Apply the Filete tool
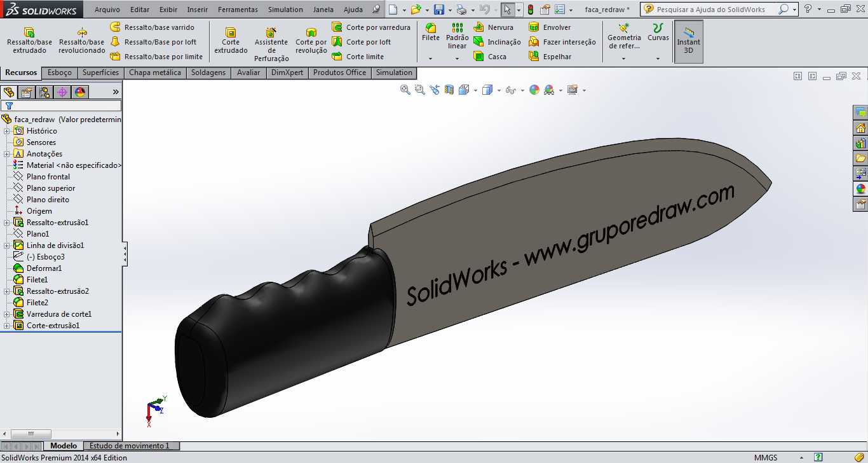The width and height of the screenshot is (868, 463). pos(431,33)
